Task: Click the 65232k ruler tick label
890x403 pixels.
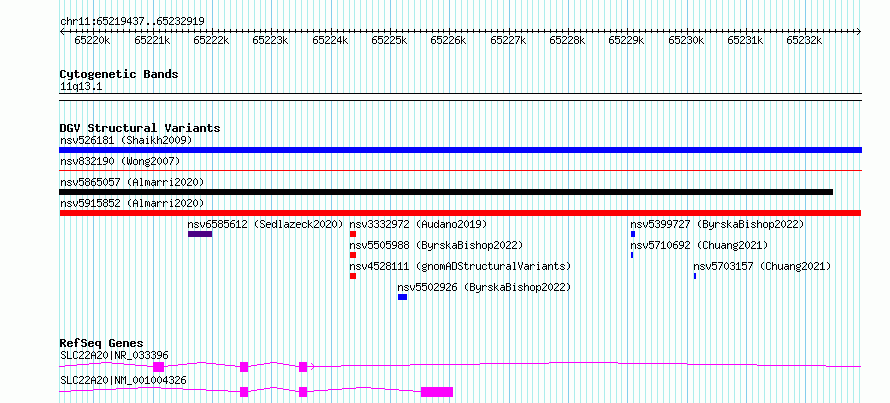Action: (x=804, y=40)
